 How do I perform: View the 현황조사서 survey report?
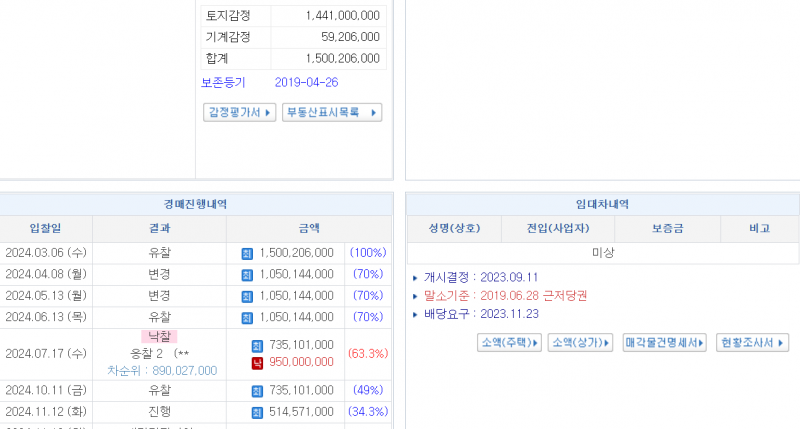tap(753, 343)
